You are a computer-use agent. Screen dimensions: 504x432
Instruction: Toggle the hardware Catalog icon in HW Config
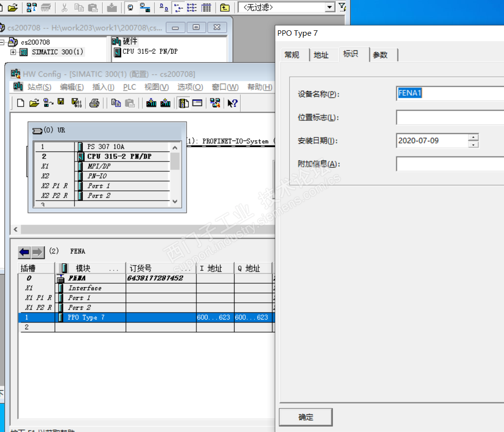point(184,103)
